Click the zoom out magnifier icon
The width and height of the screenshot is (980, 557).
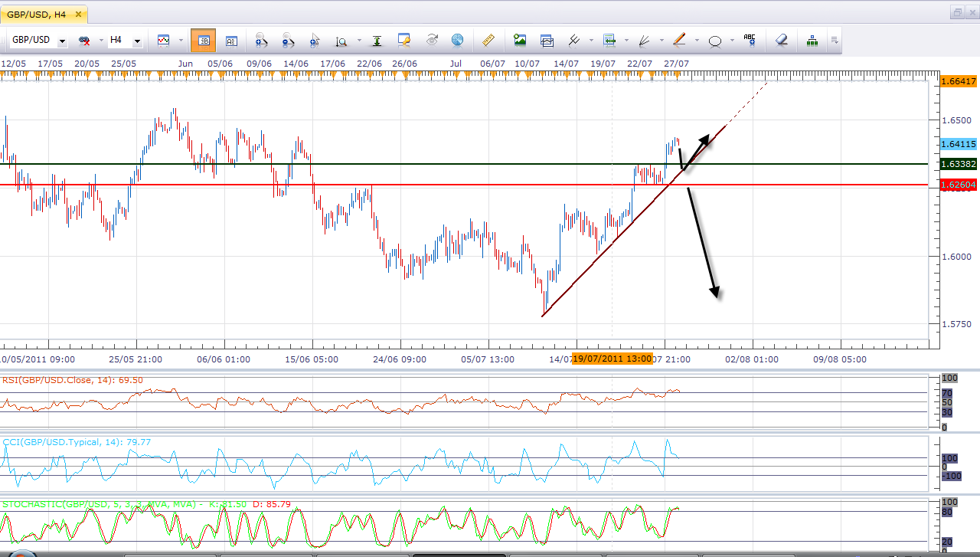pos(289,41)
